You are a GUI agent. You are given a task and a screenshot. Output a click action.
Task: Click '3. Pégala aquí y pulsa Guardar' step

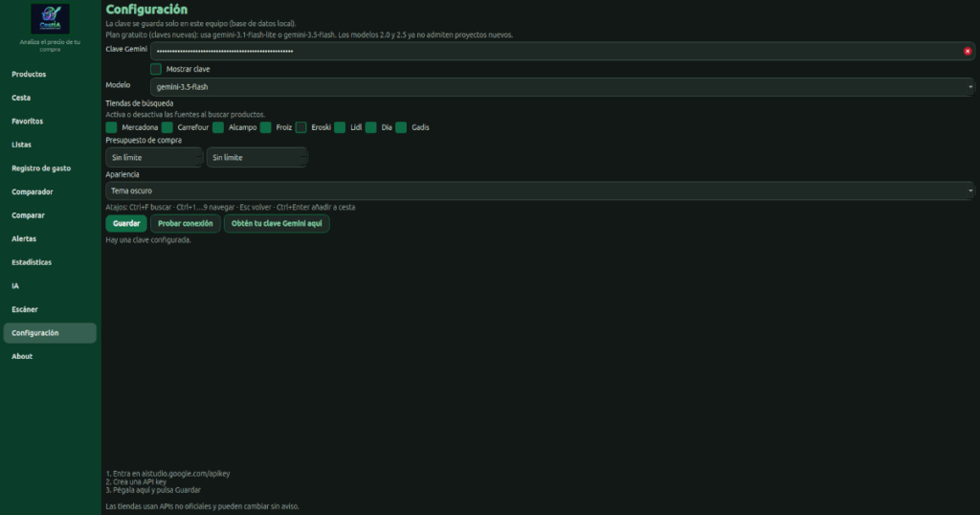tap(153, 490)
